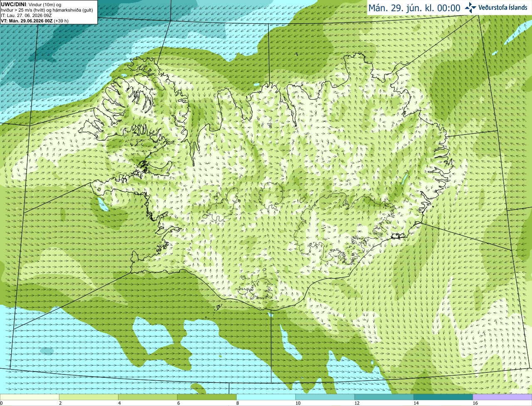
Task: Click the small blue lake in west Iceland
Action: tap(102, 204)
